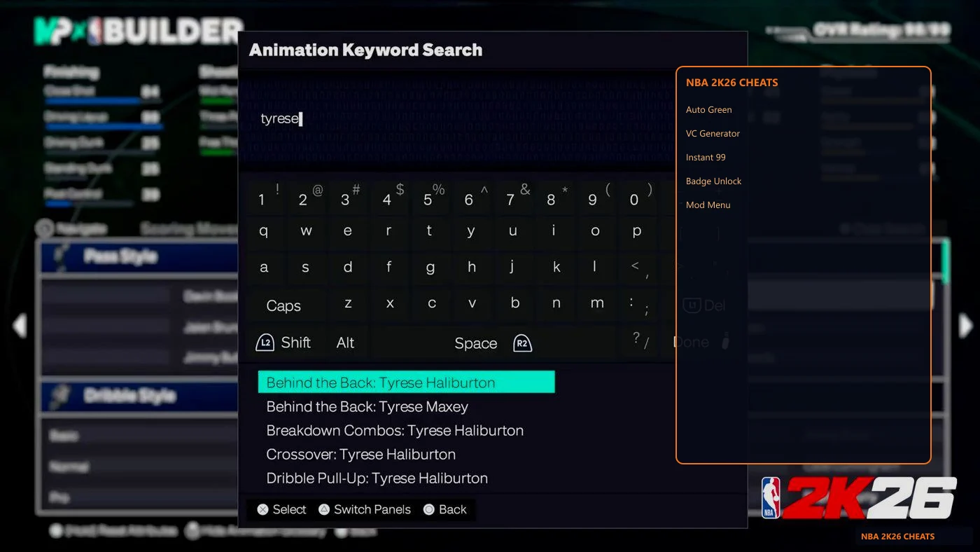
Task: Click the right navigation arrow
Action: click(966, 326)
